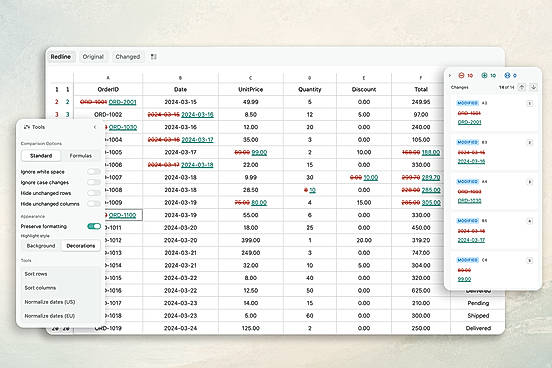Click the Discount header cell
Image resolution: width=552 pixels, height=368 pixels.
point(364,89)
